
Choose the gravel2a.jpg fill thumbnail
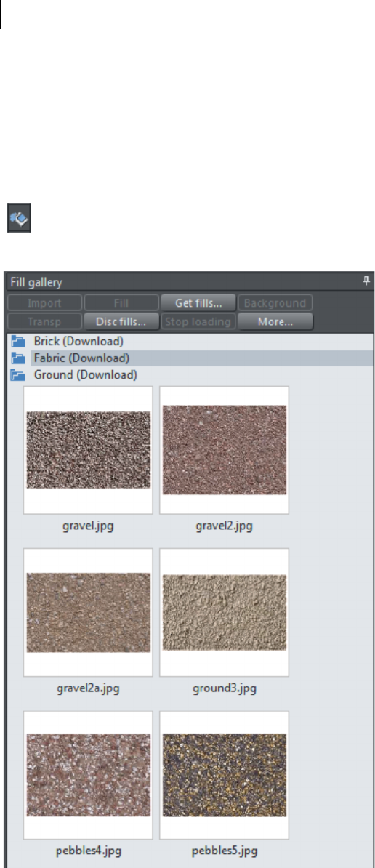[88, 612]
